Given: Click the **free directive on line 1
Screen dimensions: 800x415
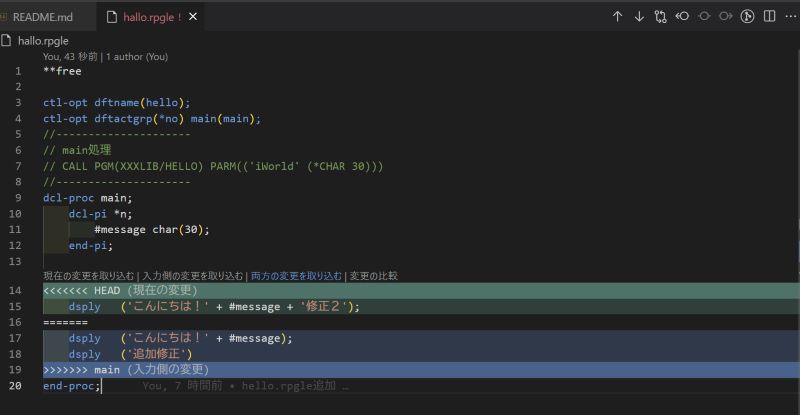Looking at the screenshot, I should click(x=62, y=71).
